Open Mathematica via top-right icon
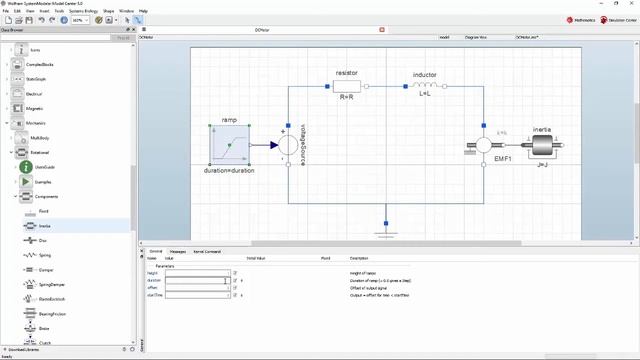 pyautogui.click(x=581, y=20)
